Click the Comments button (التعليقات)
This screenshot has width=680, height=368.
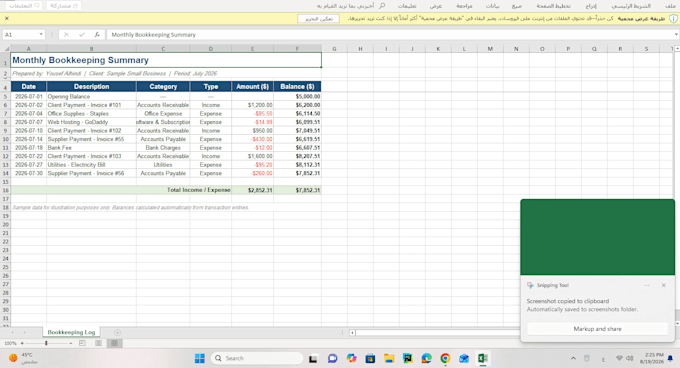pos(24,6)
